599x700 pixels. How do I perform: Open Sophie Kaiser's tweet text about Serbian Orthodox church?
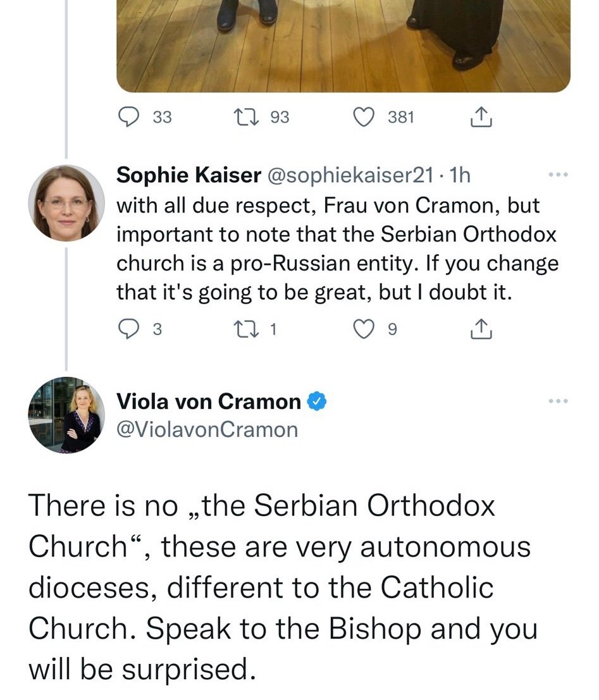coord(337,249)
